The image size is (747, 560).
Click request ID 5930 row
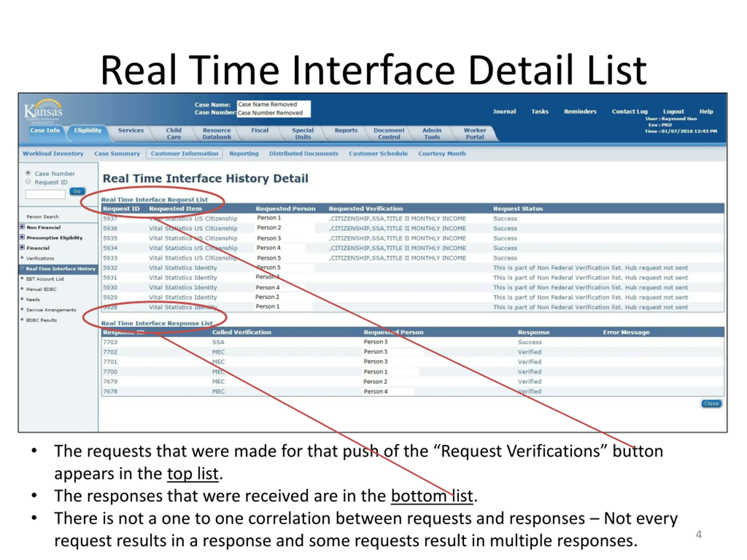413,287
